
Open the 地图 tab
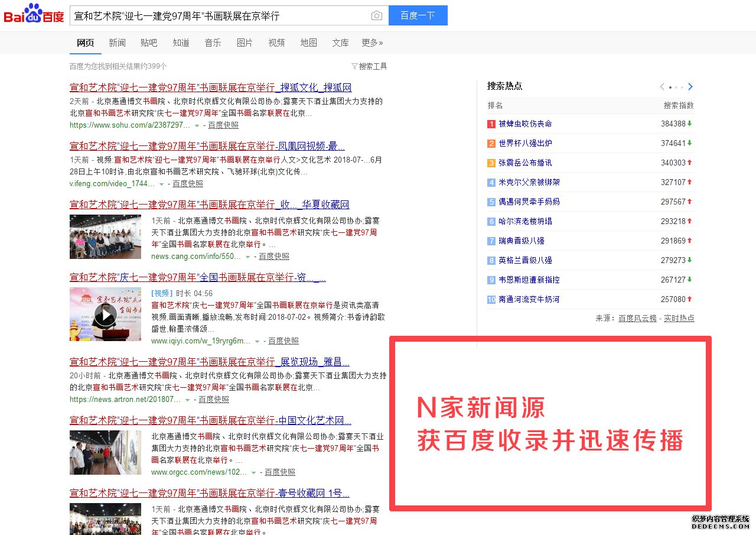click(308, 43)
